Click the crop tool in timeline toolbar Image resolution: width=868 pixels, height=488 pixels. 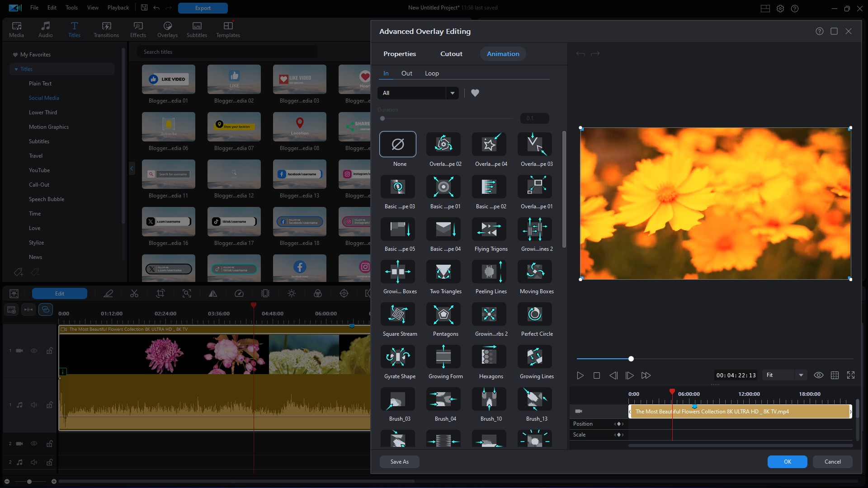[x=160, y=294]
